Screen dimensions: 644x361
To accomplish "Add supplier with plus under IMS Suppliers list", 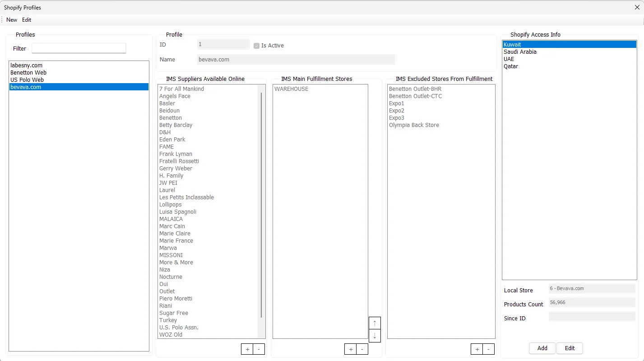I will 247,349.
